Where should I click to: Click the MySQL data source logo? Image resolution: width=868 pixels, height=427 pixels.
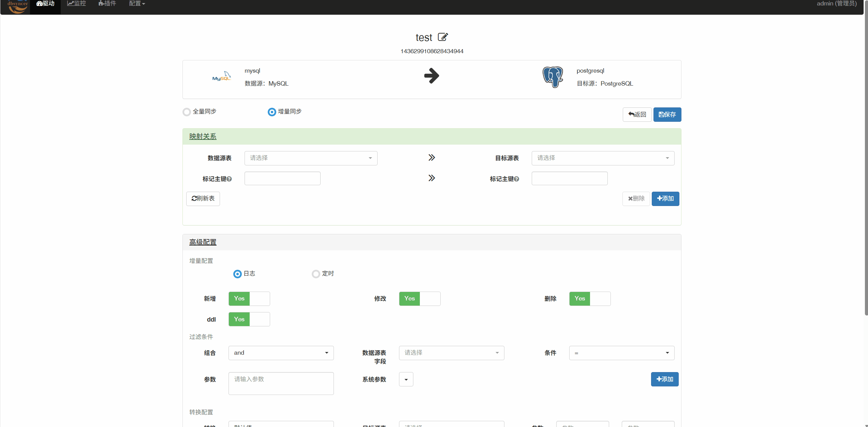[222, 76]
